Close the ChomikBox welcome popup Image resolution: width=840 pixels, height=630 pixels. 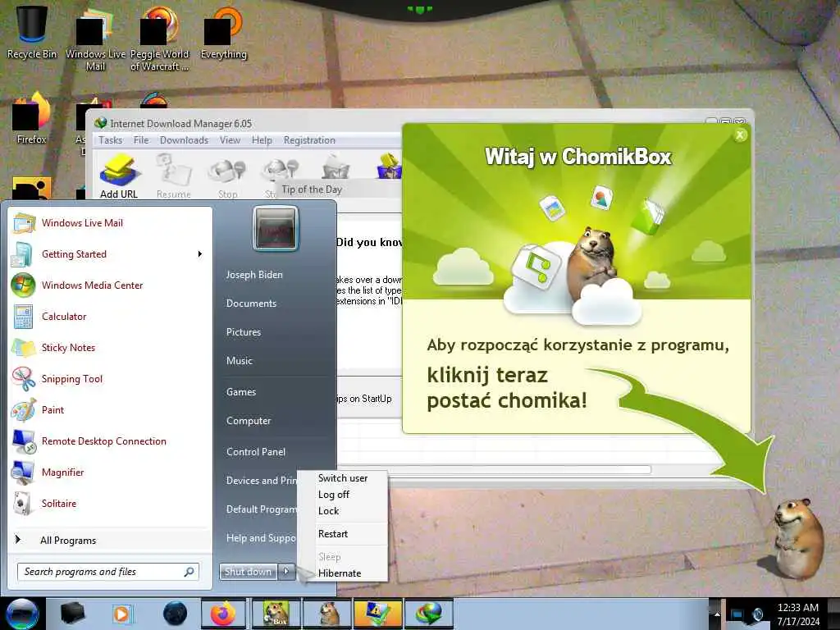(x=740, y=135)
